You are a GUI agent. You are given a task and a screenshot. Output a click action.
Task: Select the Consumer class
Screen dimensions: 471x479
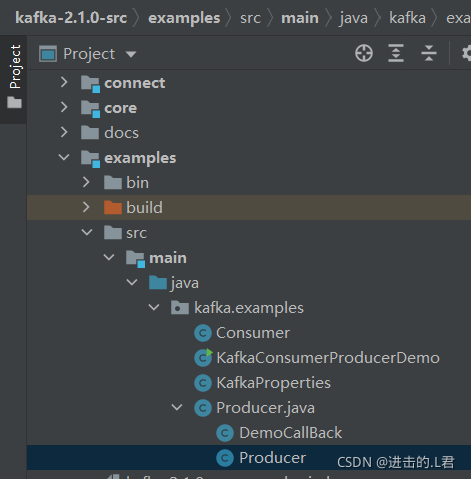(x=253, y=333)
